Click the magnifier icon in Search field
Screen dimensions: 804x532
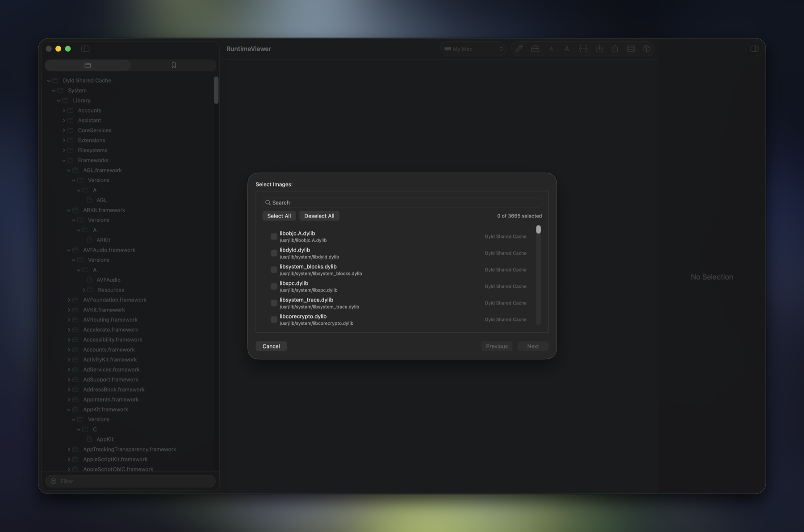(268, 202)
